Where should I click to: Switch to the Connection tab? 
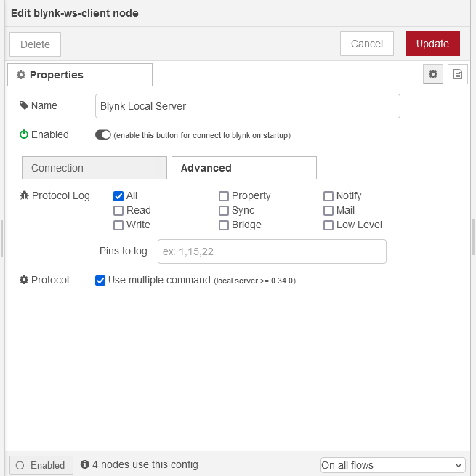click(94, 168)
